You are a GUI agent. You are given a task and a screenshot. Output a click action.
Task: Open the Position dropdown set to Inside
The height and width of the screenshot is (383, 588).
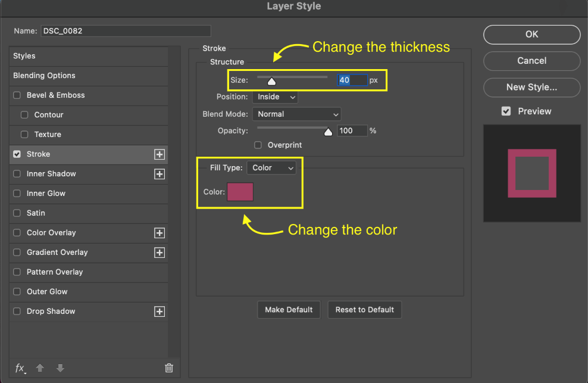pyautogui.click(x=275, y=97)
